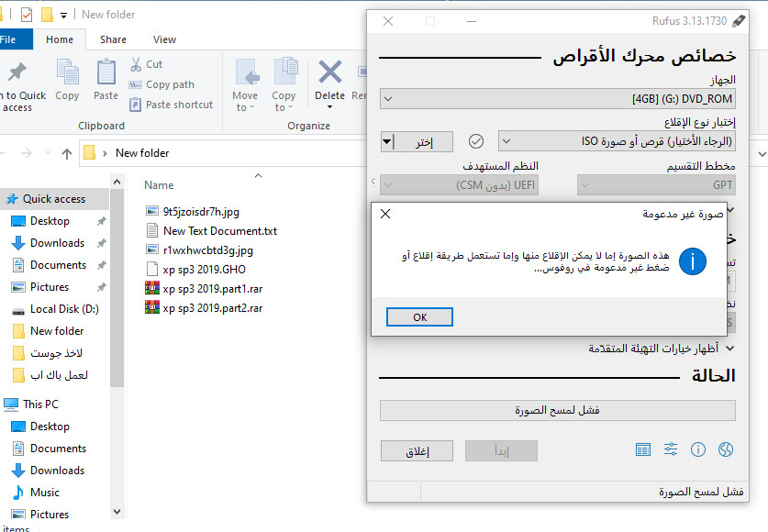Image resolution: width=768 pixels, height=532 pixels.
Task: Switch to the View ribbon tab
Action: (164, 39)
